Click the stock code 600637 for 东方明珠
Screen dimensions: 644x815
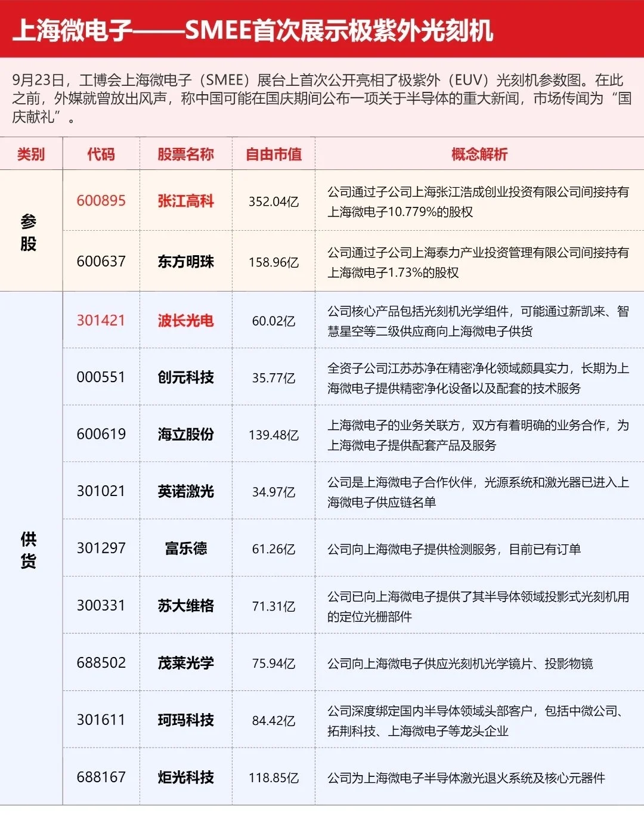[99, 261]
